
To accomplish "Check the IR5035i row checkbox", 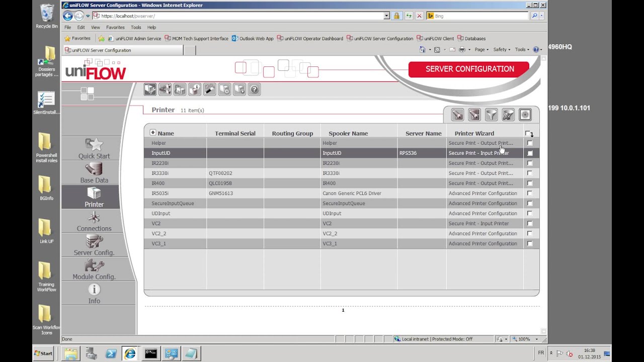I will tap(529, 193).
